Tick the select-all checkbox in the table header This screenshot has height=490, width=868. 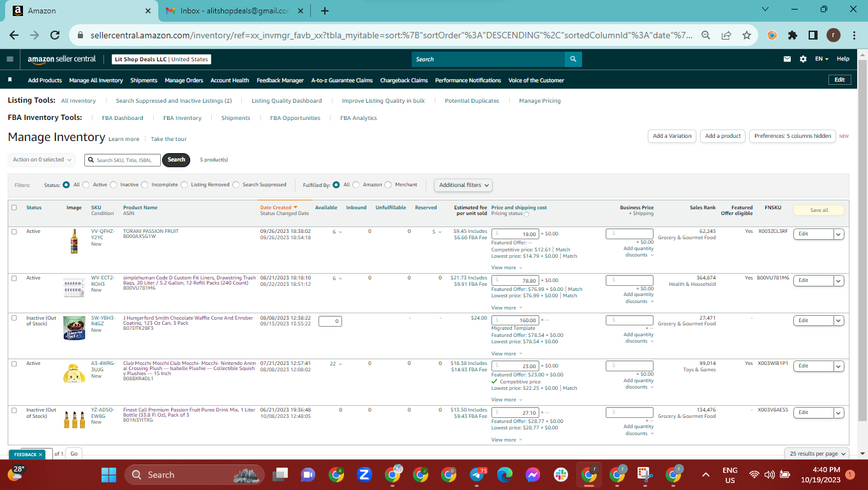(14, 207)
